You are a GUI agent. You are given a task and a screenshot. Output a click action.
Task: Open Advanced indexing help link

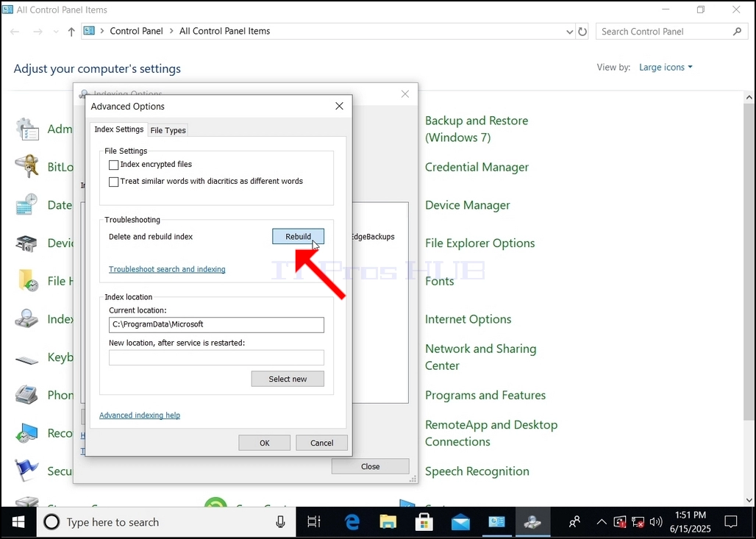139,415
